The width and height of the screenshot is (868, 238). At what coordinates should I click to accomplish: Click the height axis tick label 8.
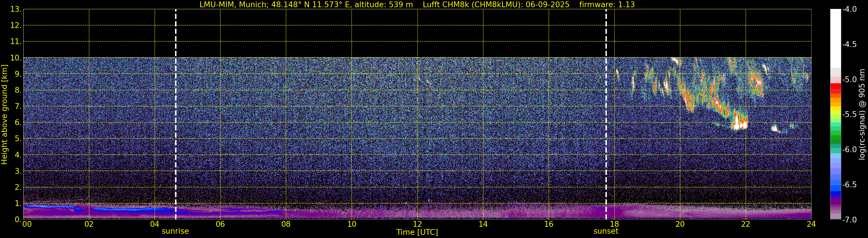coord(18,90)
